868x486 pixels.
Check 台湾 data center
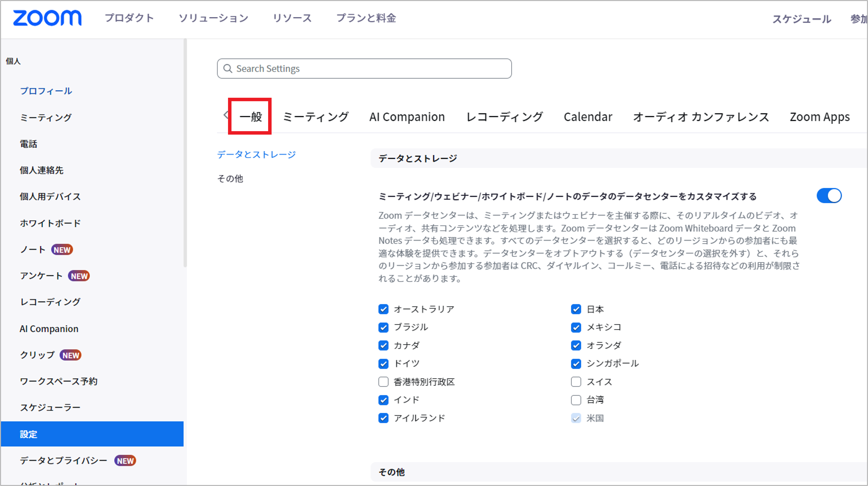[x=576, y=400]
